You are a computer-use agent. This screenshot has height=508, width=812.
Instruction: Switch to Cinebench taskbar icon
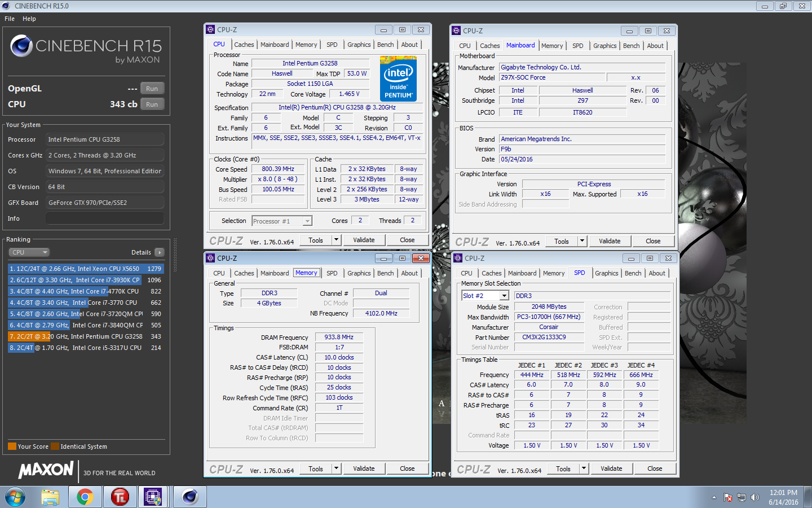[190, 497]
